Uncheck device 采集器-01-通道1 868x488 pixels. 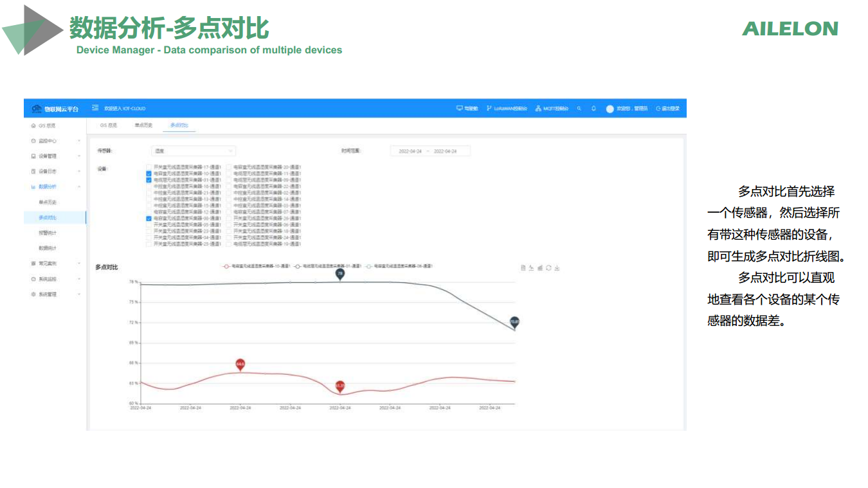(149, 180)
